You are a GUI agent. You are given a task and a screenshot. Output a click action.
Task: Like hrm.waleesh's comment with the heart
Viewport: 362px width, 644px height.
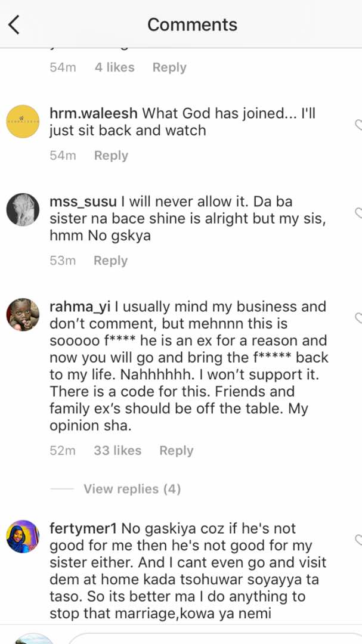click(x=358, y=124)
